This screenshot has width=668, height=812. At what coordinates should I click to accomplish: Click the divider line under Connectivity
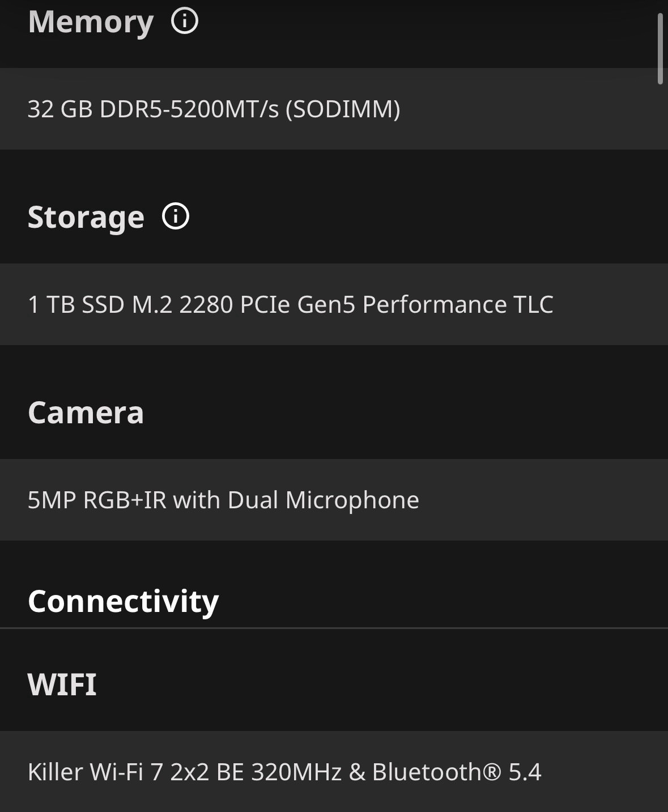coord(334,628)
